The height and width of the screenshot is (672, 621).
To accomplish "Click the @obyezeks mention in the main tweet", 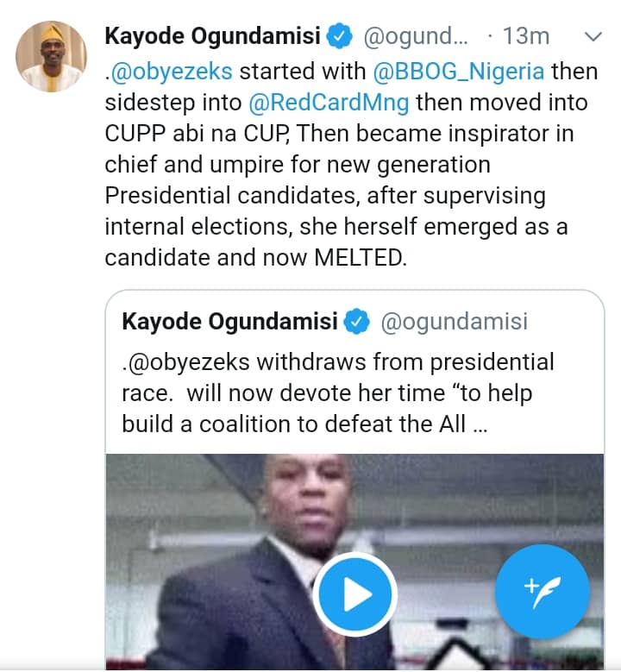I will (181, 69).
